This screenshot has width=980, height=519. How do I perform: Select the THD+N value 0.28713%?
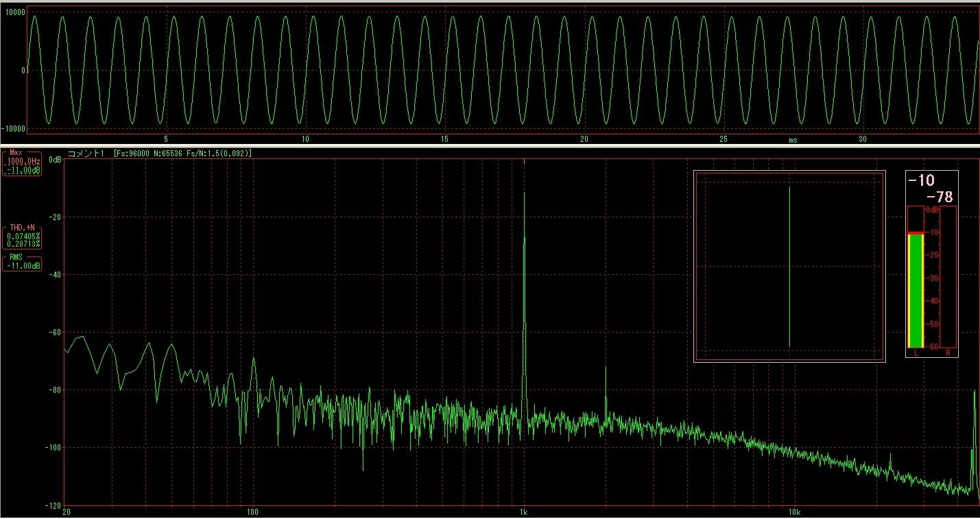click(23, 243)
